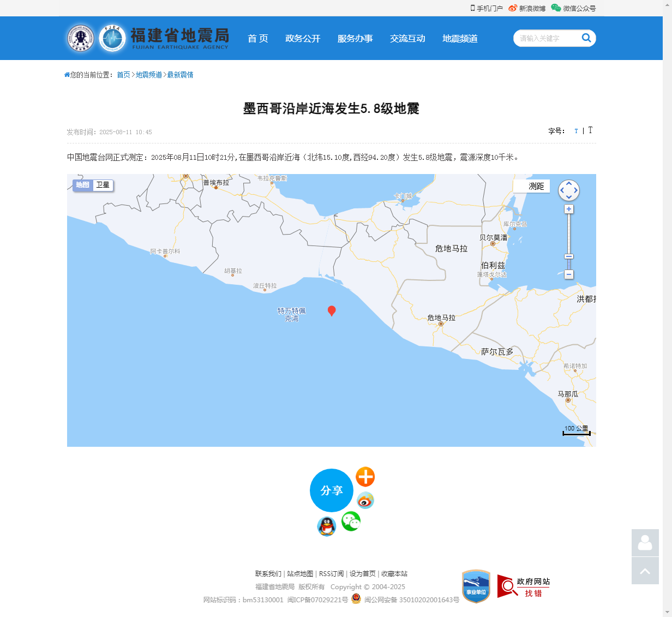Click the keyword search input field

tap(545, 38)
